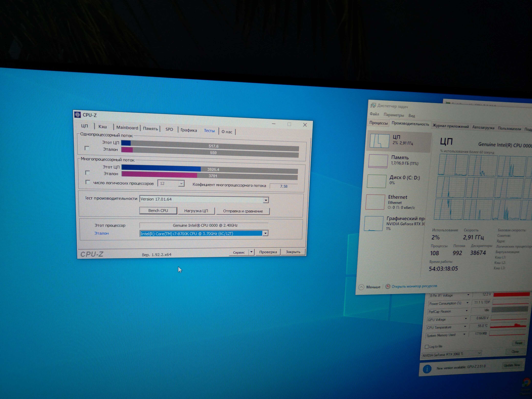Select Память thumbnail in Task Manager sidebar

coord(378,161)
